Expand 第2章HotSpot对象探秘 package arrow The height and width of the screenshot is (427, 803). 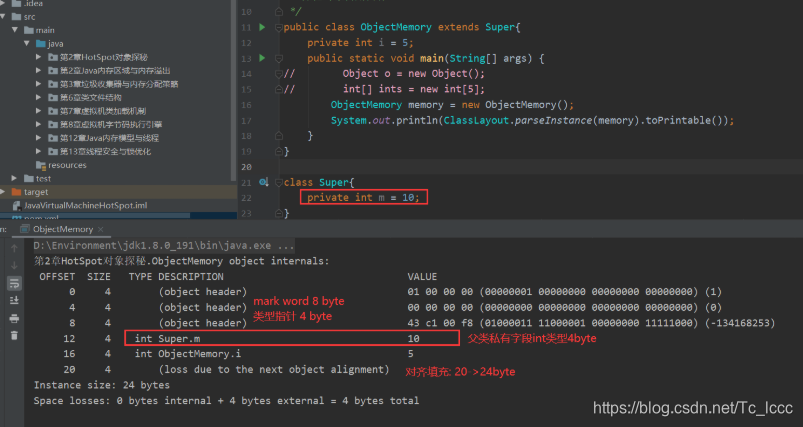(38, 57)
